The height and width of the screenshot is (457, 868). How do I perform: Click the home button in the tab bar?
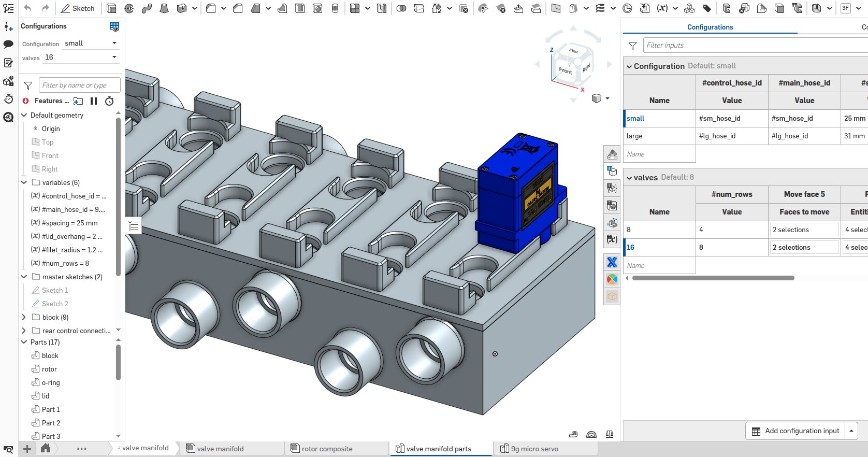click(46, 449)
